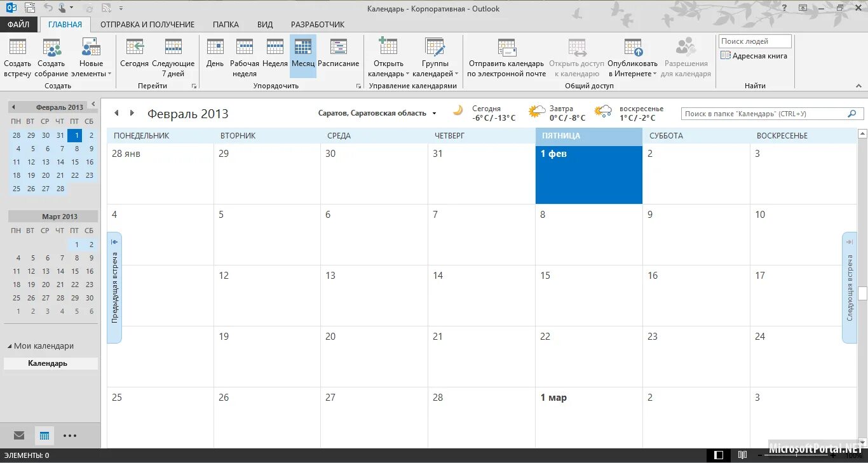Screen dimensions: 868x463
Task: Send calendar by e-mail (Отправить календарь)
Action: 506,57
